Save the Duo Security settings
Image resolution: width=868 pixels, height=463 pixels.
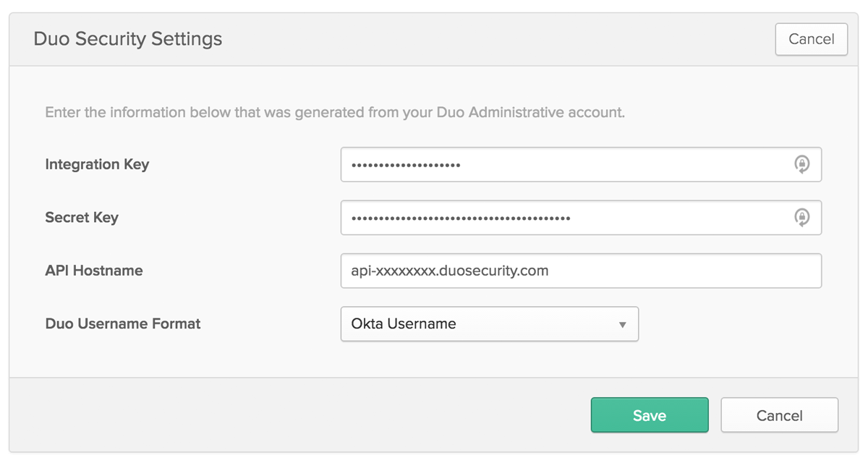coord(649,415)
